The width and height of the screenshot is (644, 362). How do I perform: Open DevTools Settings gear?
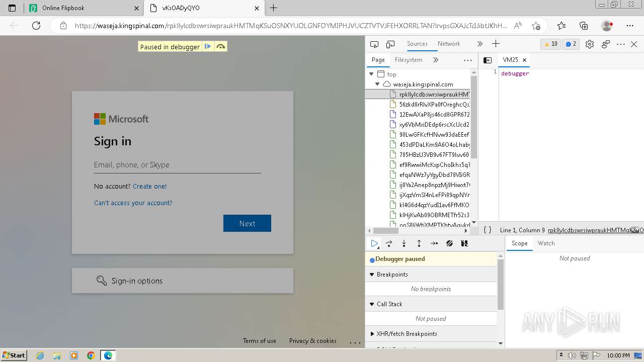pos(590,44)
